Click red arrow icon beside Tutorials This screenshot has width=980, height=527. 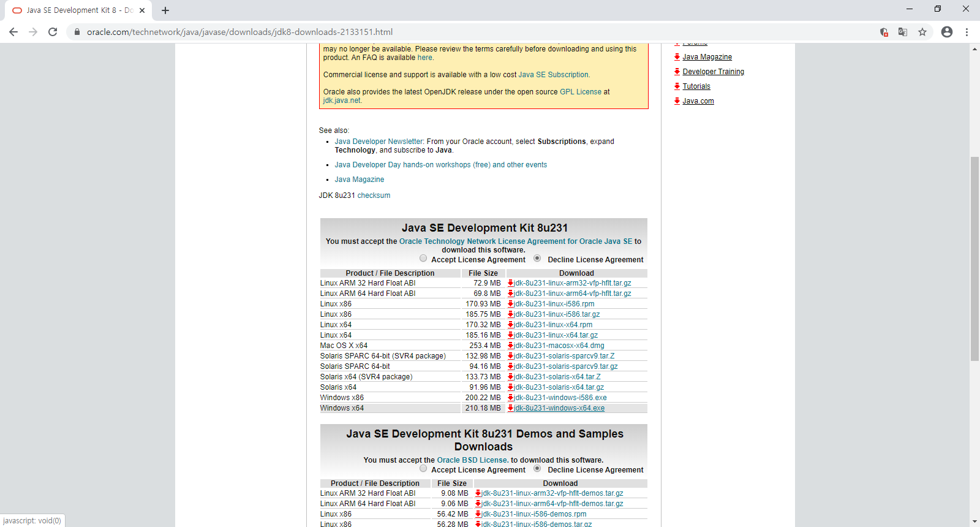[x=677, y=86]
